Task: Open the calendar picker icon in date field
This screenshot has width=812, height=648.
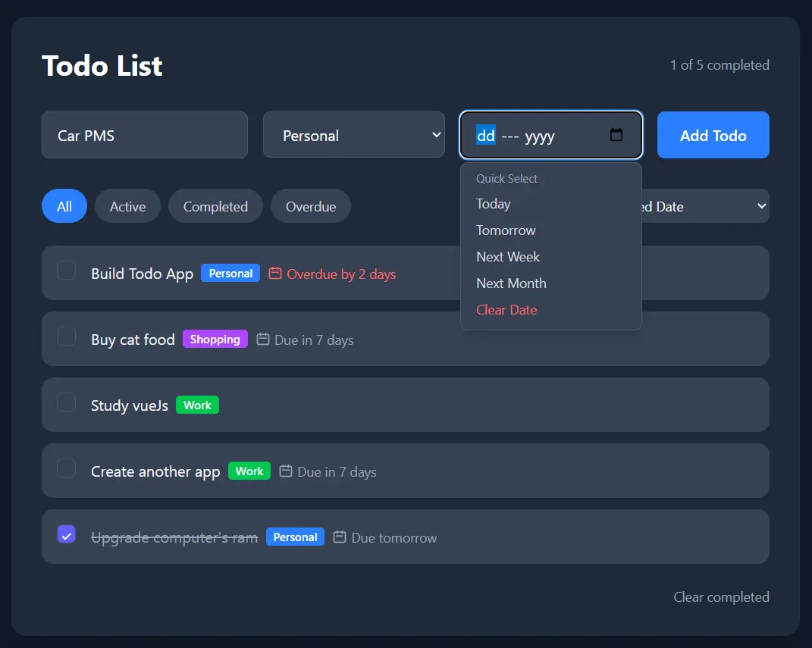Action: point(616,135)
